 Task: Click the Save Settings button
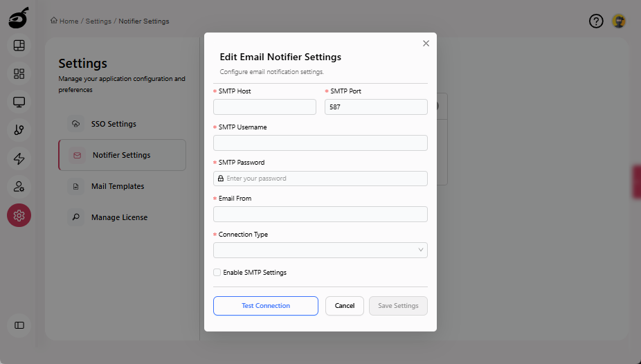click(x=398, y=306)
